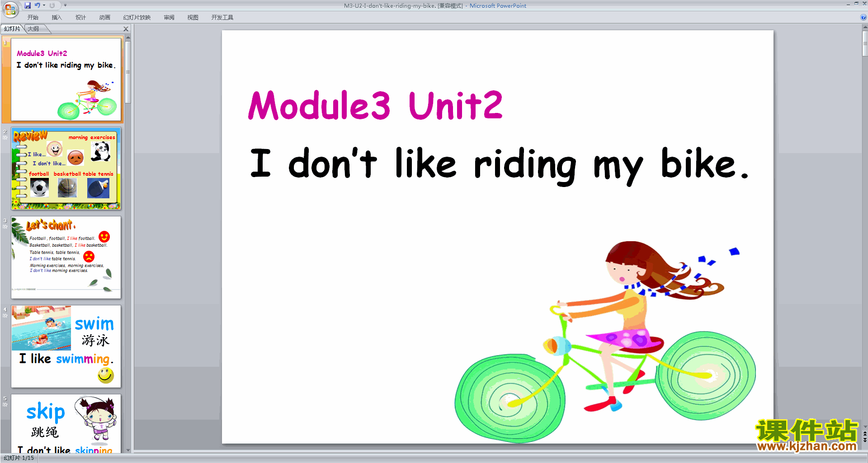Click main editor scrollbar thumb
The image size is (868, 463).
865,43
